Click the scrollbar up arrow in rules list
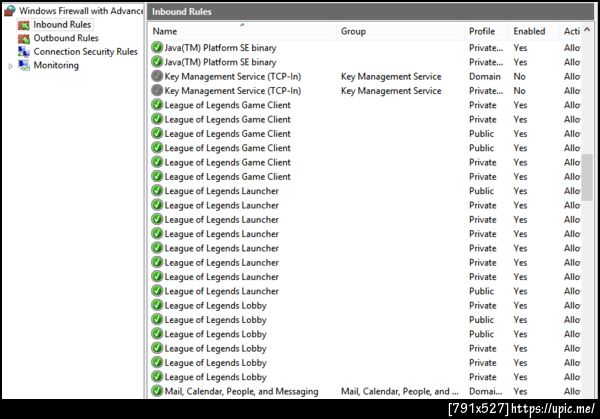Viewport: 600px width, 419px height. [x=587, y=29]
